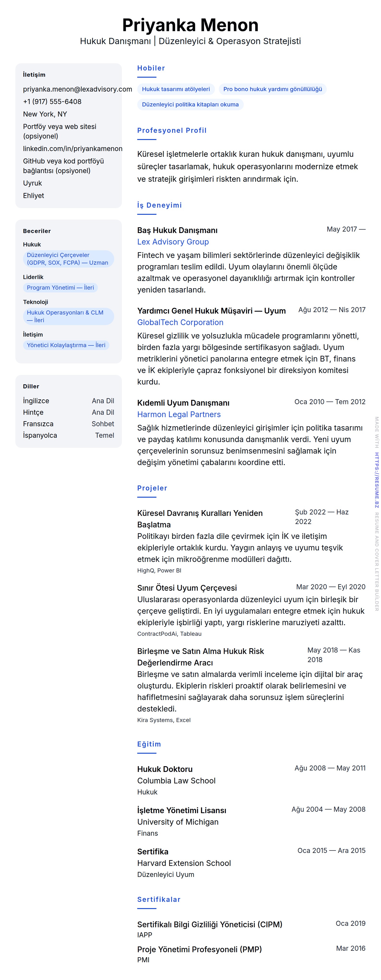This screenshot has height=980, width=381.
Task: Open the linkedin.com/in/priyankamenon link
Action: tap(72, 148)
